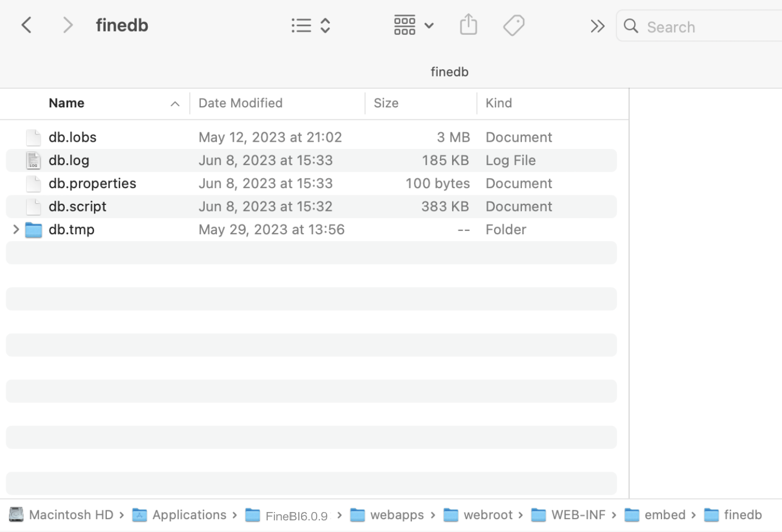The width and height of the screenshot is (782, 532).
Task: Sort files by Date Modified
Action: (x=240, y=102)
